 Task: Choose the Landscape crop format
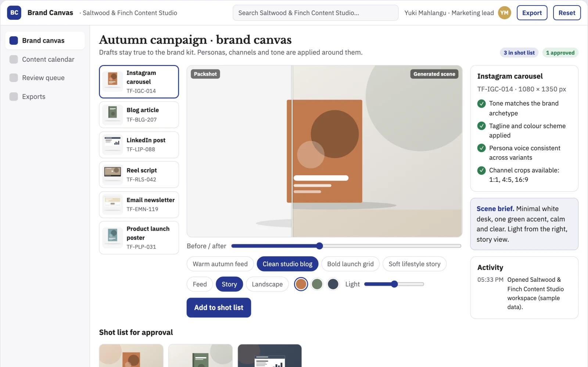click(x=267, y=284)
